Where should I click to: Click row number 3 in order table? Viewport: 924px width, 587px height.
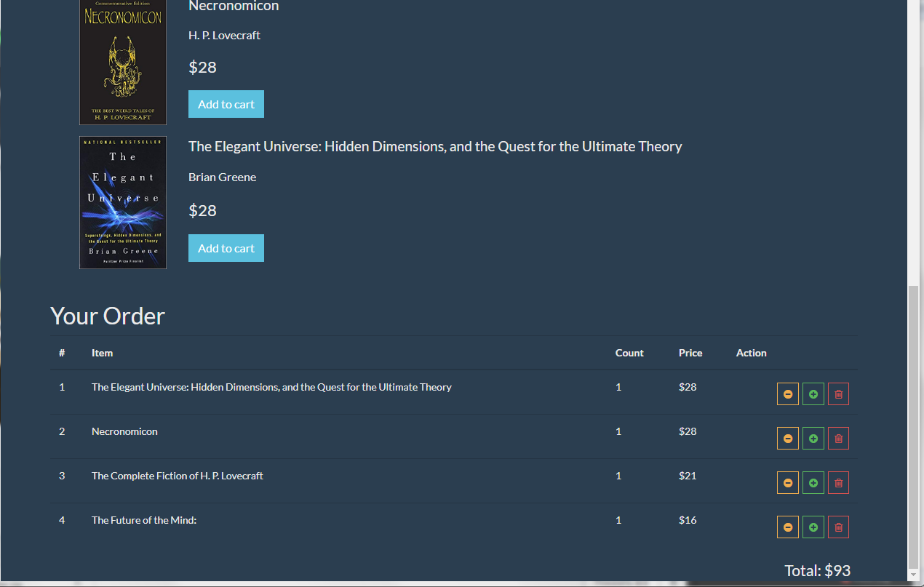(62, 476)
